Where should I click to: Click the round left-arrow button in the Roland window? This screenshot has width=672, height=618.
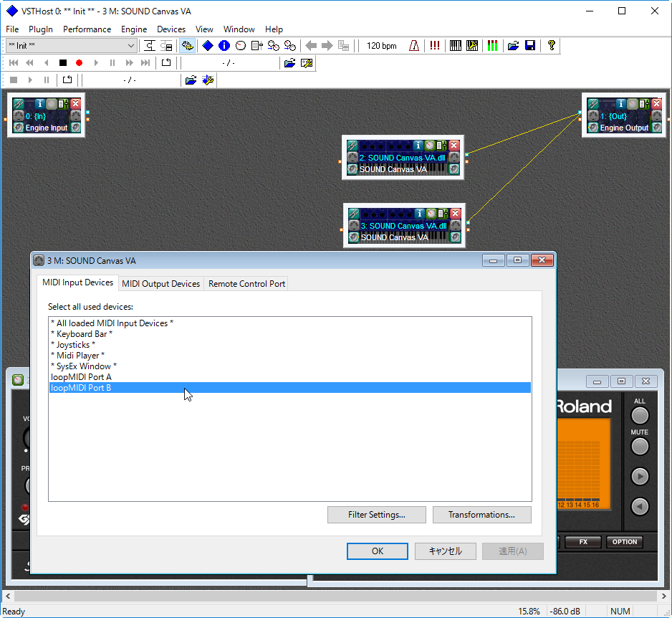[x=640, y=506]
